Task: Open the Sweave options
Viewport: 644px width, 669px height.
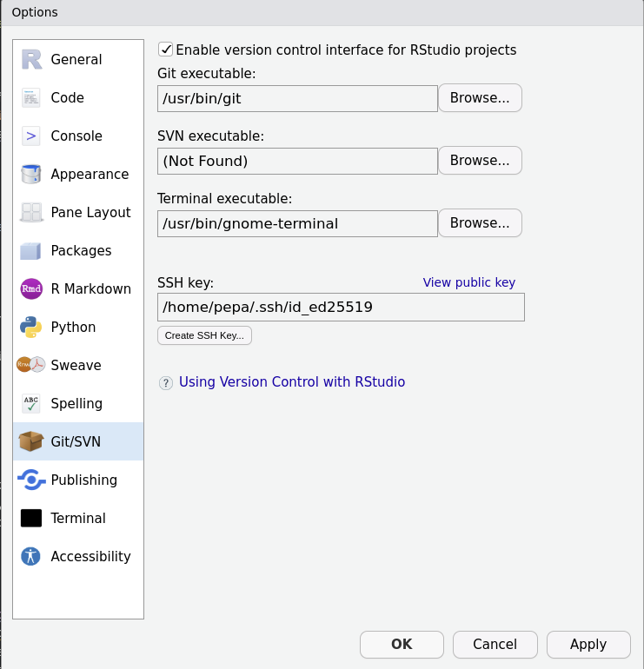Action: (78, 365)
